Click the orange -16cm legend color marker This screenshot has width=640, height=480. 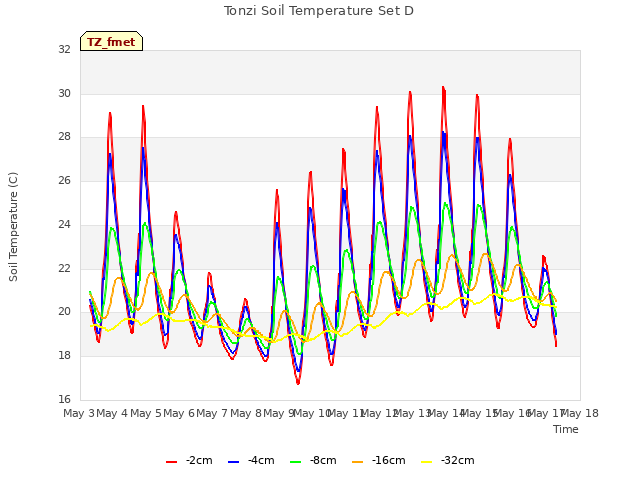(x=358, y=462)
